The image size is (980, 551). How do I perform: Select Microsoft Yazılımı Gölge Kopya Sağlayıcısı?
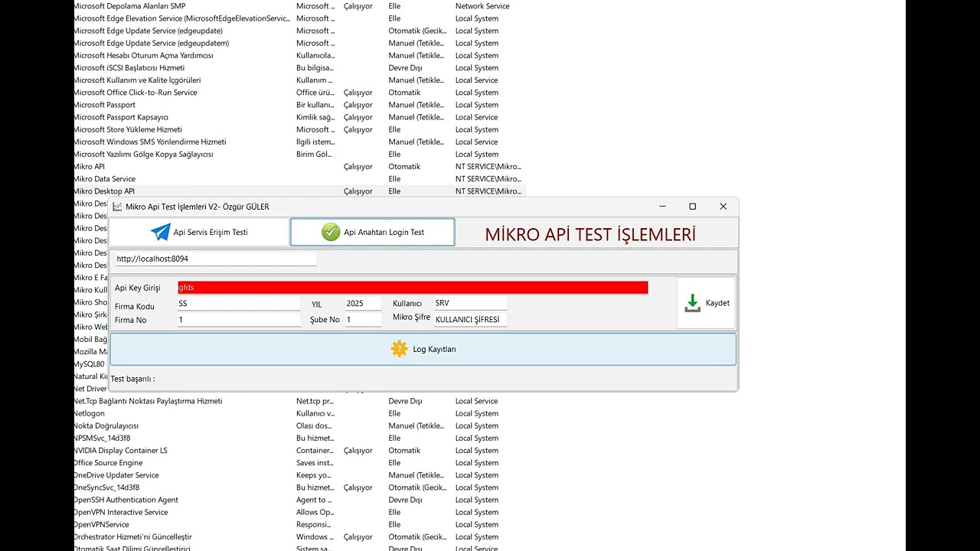(299, 154)
